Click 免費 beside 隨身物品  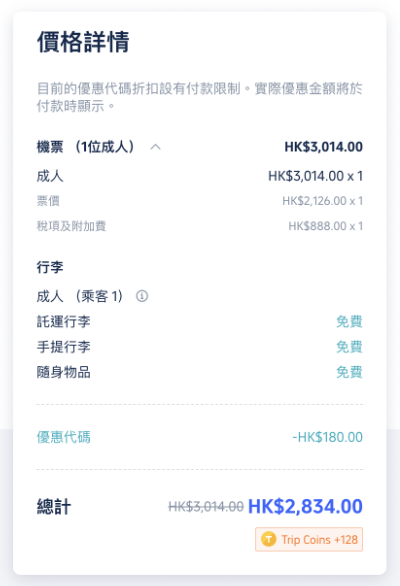pyautogui.click(x=349, y=372)
